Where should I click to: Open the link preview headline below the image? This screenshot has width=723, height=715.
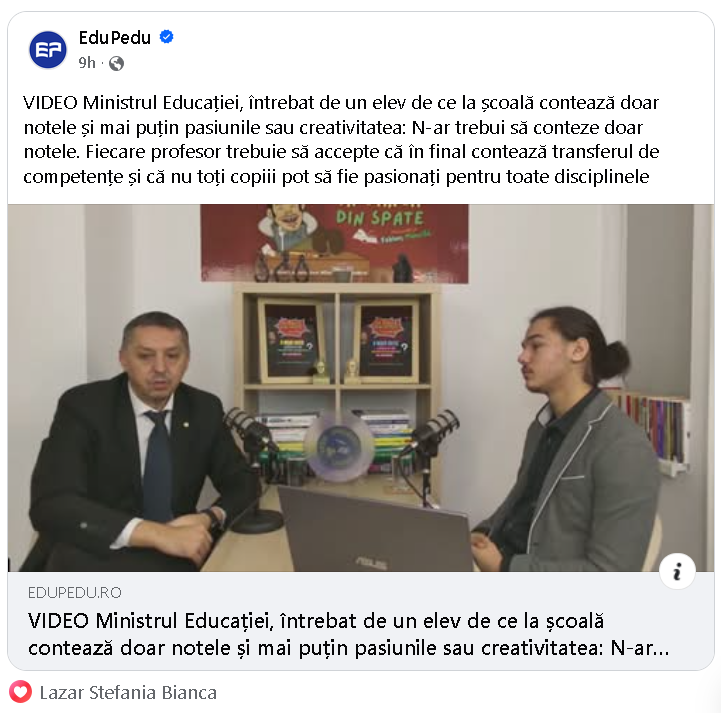pos(348,634)
